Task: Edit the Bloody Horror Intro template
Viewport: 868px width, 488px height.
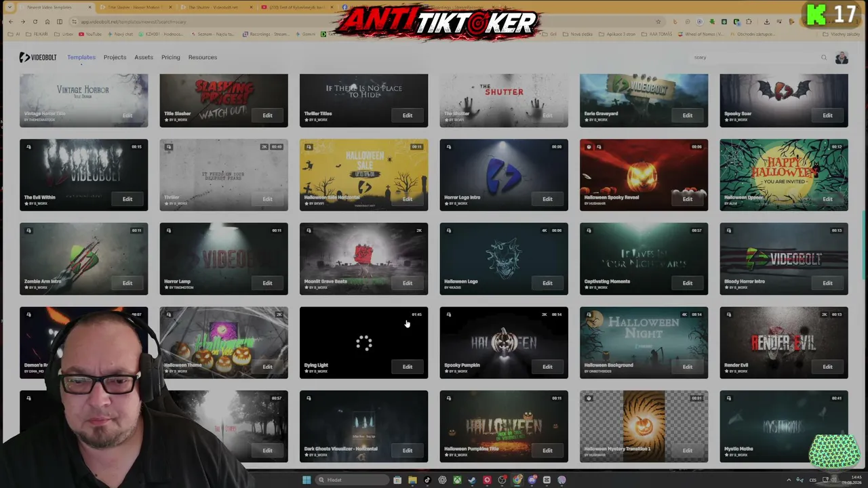Action: [x=827, y=283]
